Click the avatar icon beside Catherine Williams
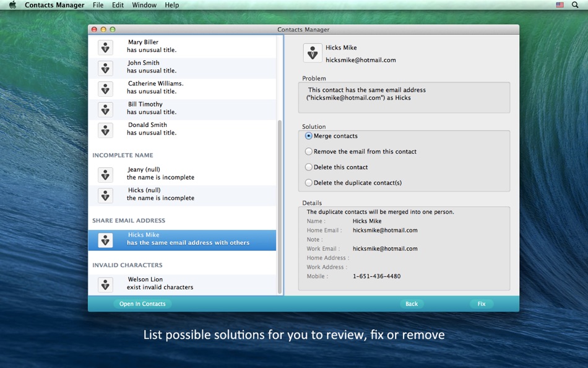Viewport: 588px width, 368px height. pos(105,89)
